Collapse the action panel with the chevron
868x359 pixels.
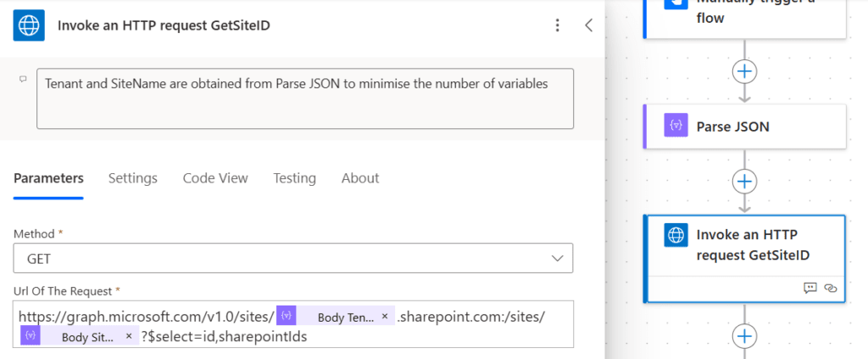click(589, 25)
